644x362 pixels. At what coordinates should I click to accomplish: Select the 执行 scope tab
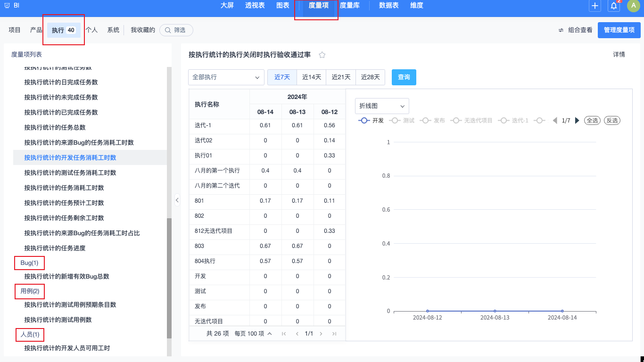(x=64, y=30)
